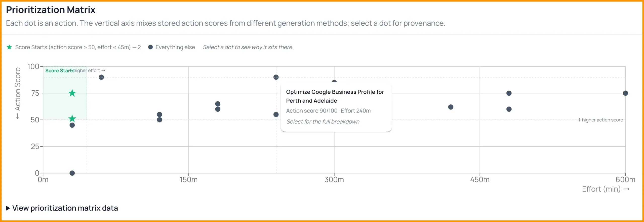
Task: Click the Score Starts legend star icon
Action: click(9, 47)
